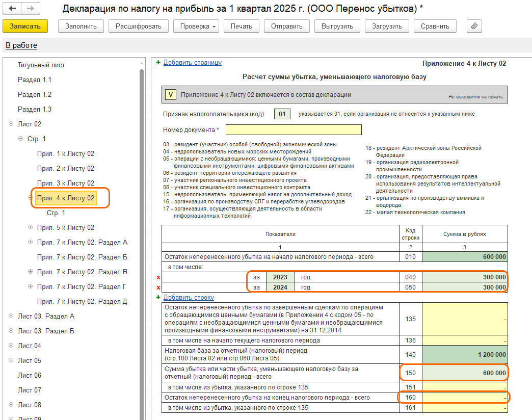Delete the 2023 loss row
The width and height of the screenshot is (532, 420).
coord(158,277)
